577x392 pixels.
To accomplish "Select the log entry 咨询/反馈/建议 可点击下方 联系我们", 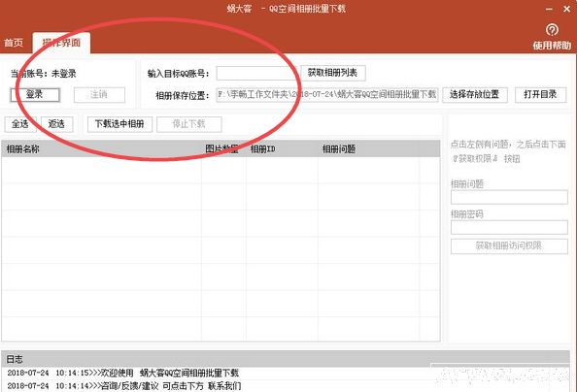I will 124,386.
